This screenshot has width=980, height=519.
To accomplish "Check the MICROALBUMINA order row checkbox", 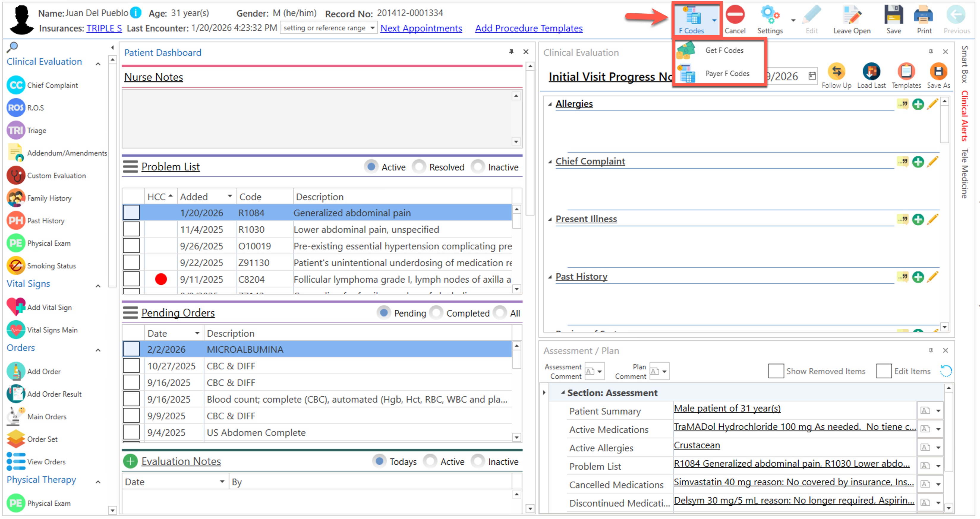I will click(131, 349).
